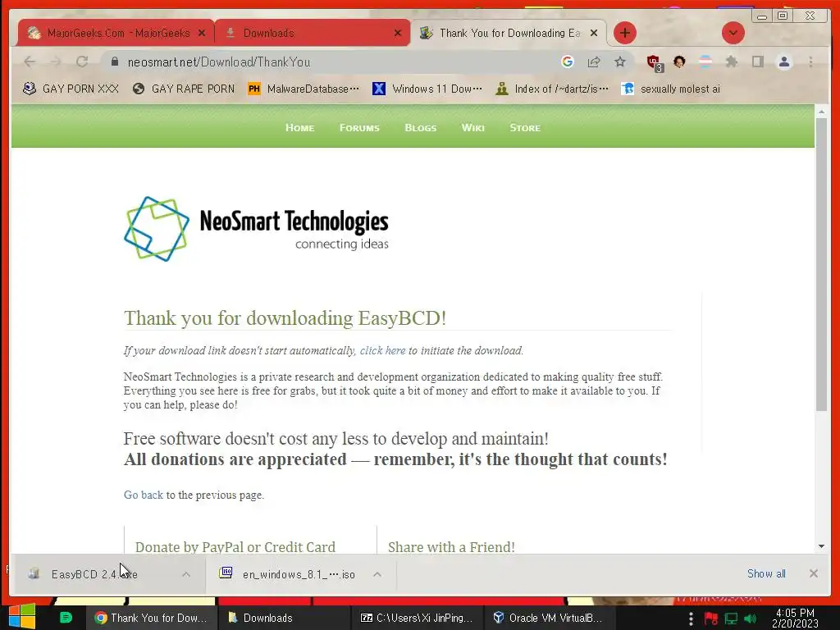Show hidden tray icons via the dots
The width and height of the screenshot is (840, 630).
pyautogui.click(x=691, y=619)
